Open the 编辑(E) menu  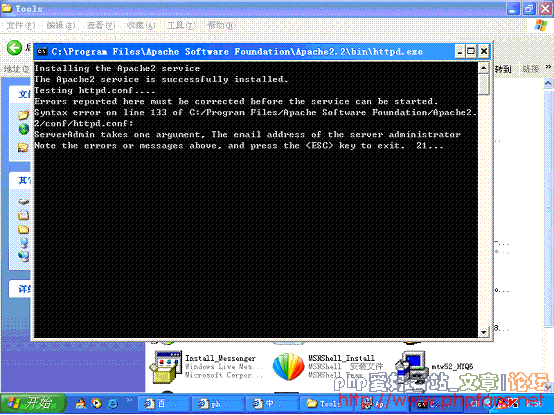coord(61,25)
